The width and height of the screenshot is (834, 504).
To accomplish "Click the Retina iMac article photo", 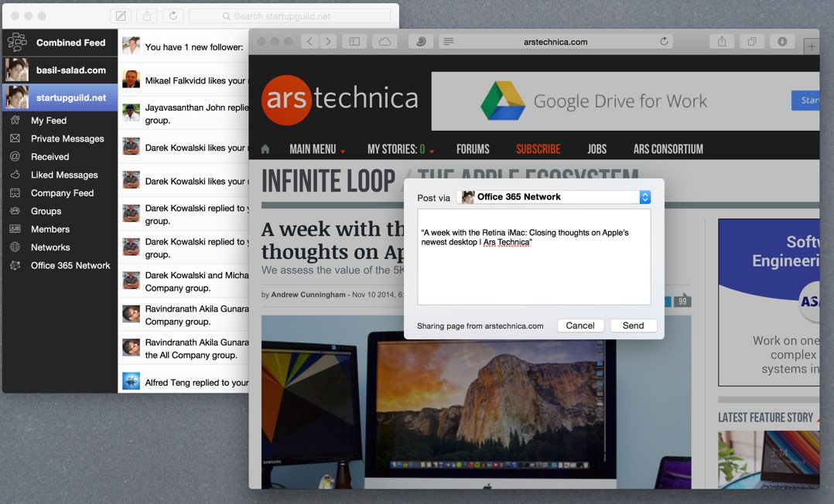I will coord(476,402).
